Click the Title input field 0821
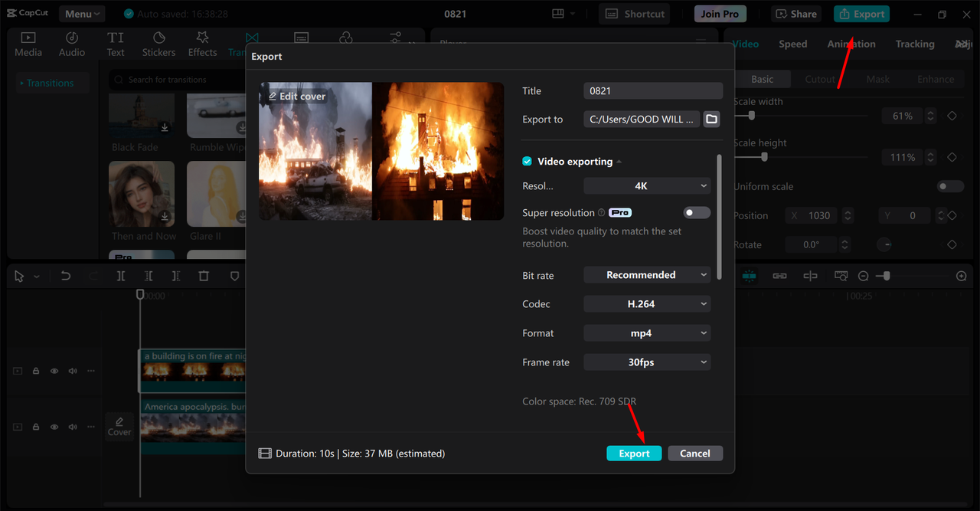Screen dimensions: 980x511 pos(653,91)
